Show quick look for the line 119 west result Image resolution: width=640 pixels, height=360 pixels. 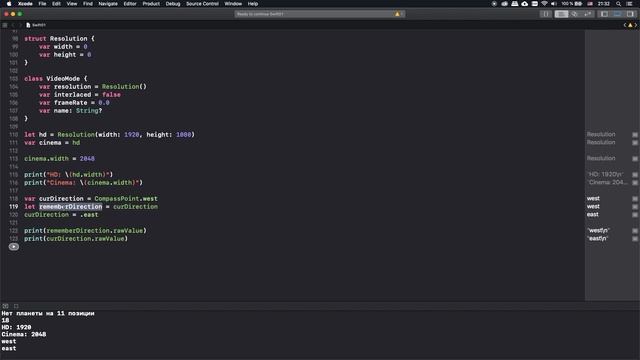[635, 207]
